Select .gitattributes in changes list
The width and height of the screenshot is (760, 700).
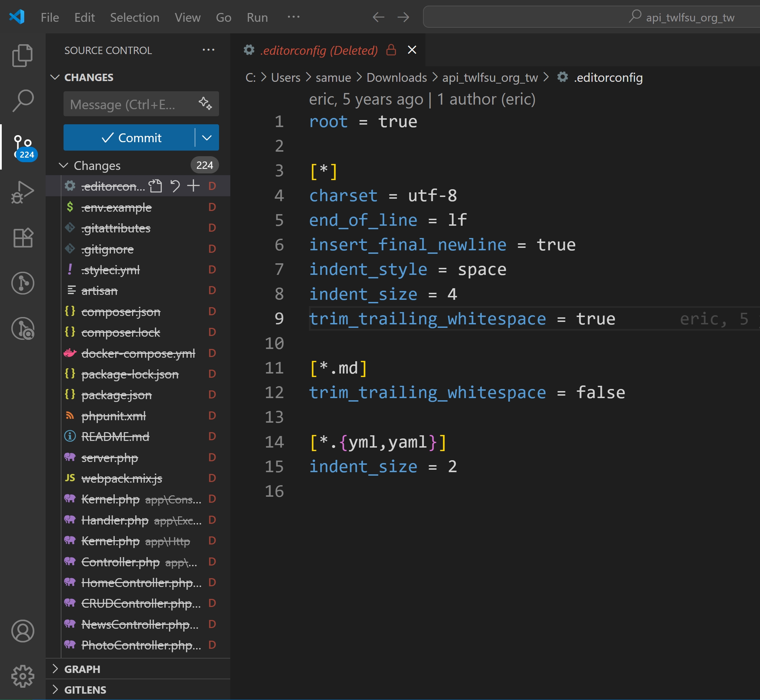(138, 228)
